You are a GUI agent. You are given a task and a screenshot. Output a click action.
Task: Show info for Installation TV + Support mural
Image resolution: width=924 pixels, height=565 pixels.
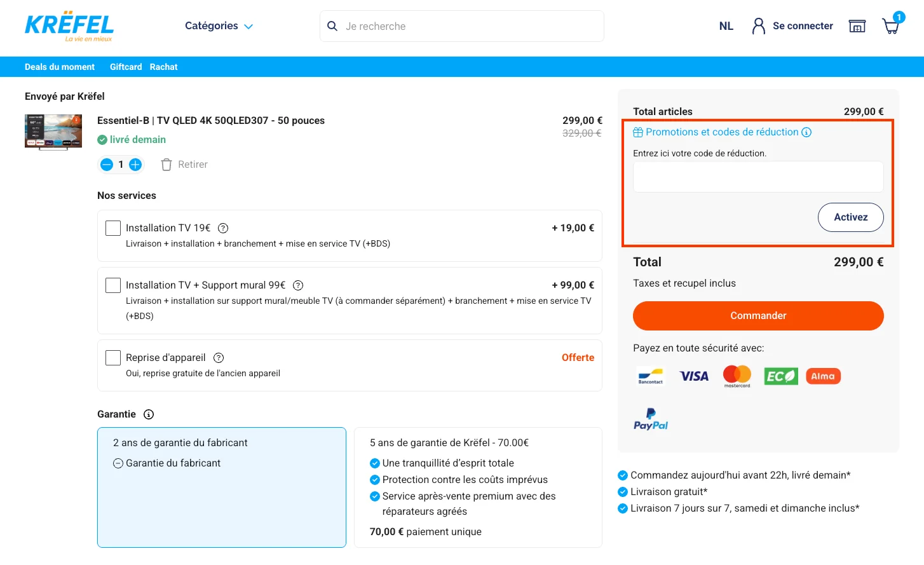tap(298, 285)
